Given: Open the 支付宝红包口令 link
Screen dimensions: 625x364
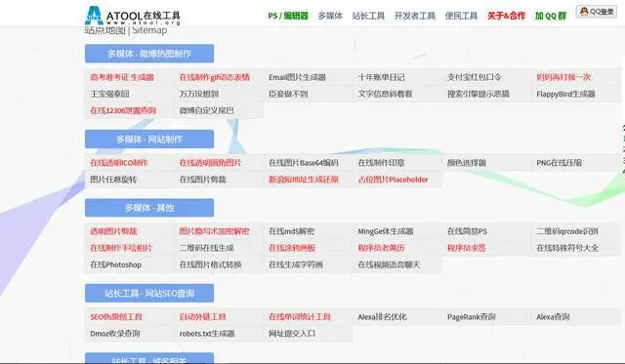Looking at the screenshot, I should 475,77.
